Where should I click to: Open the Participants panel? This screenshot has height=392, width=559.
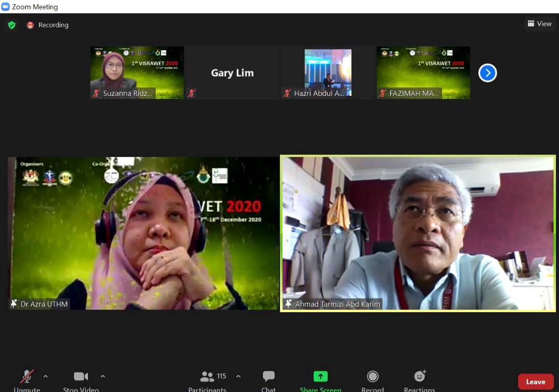pos(208,377)
